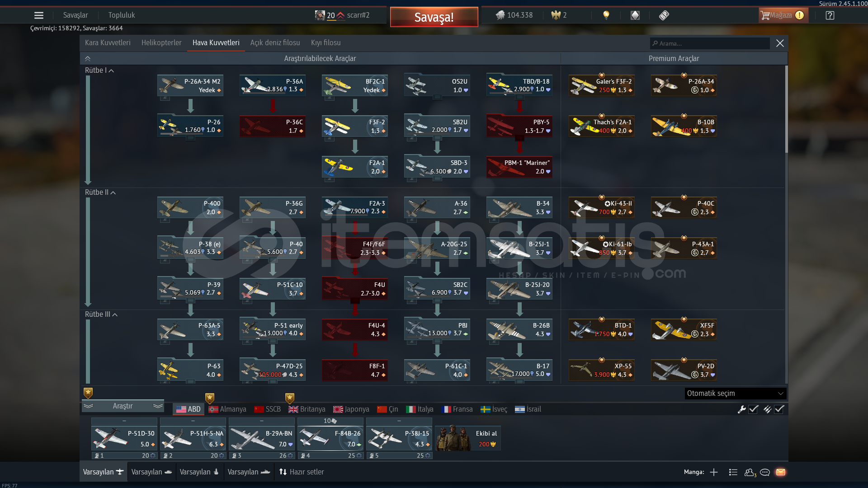The width and height of the screenshot is (868, 488).
Task: Click Golden Eagles balance 2
Action: (559, 15)
